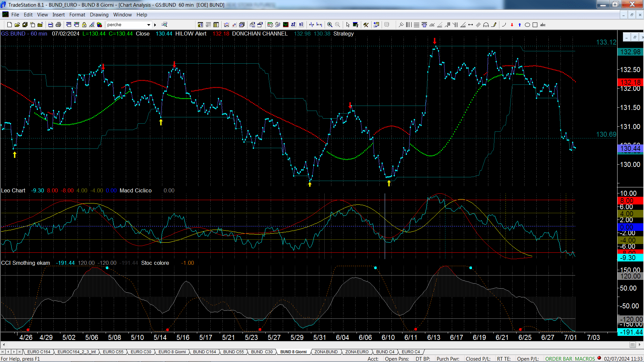This screenshot has width=644, height=362.
Task: Click the first-tab navigation arrow
Action: (x=3, y=352)
